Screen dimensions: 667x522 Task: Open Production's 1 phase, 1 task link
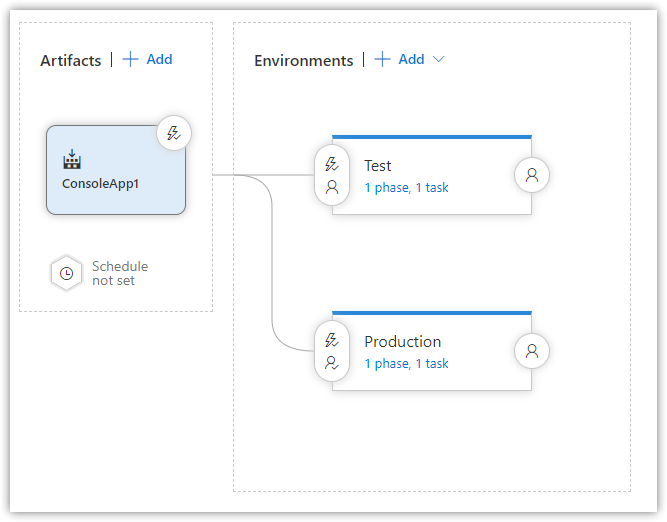pos(406,364)
